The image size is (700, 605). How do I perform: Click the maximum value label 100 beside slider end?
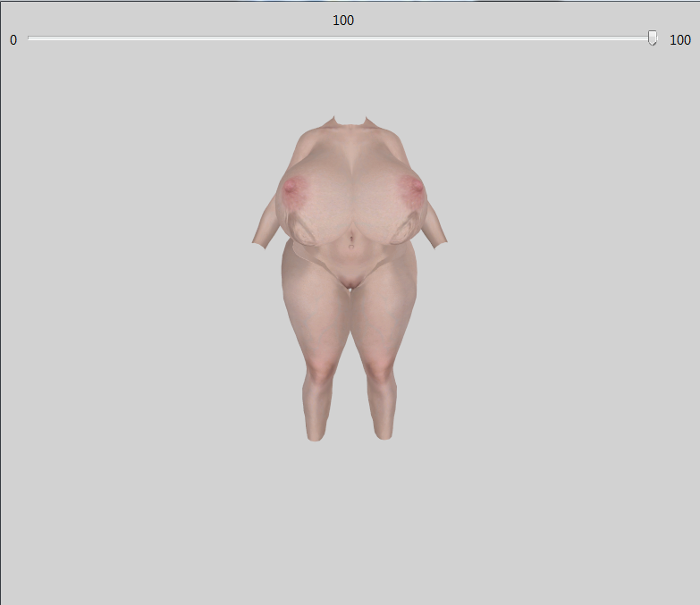coord(680,40)
